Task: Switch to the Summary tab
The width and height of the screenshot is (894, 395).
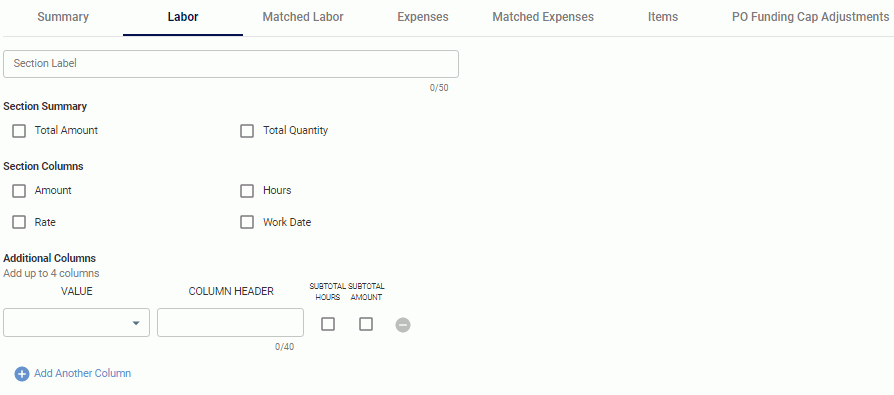Action: (x=63, y=17)
